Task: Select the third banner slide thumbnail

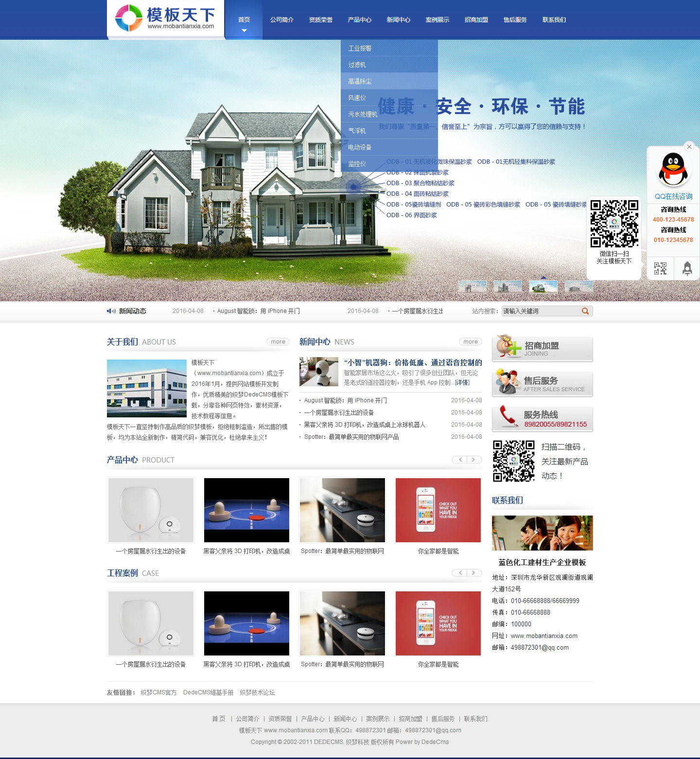Action: click(543, 287)
